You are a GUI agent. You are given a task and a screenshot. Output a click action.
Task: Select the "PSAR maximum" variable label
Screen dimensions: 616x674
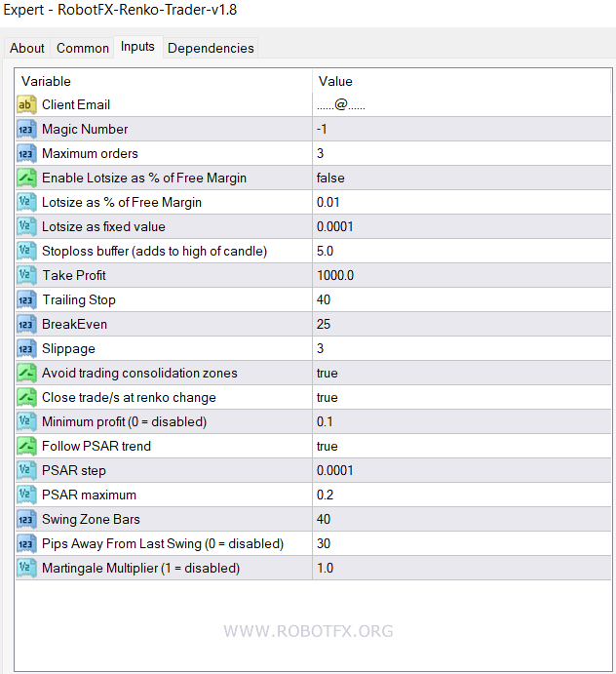pos(89,495)
